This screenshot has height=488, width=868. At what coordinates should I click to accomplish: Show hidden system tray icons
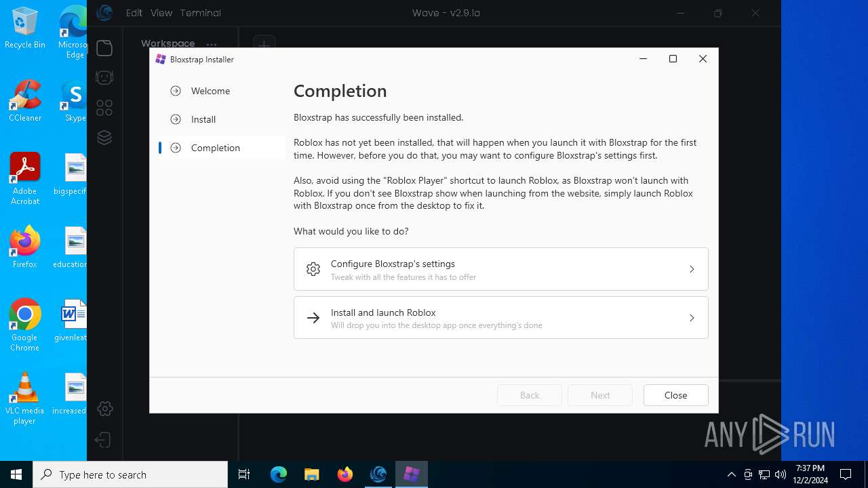tap(731, 474)
